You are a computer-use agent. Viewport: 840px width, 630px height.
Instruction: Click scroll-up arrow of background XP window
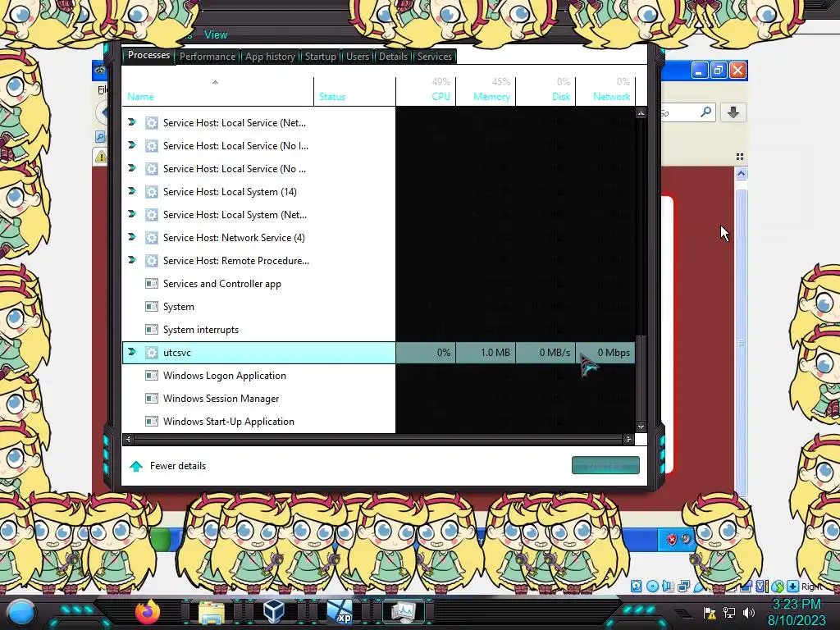(742, 174)
